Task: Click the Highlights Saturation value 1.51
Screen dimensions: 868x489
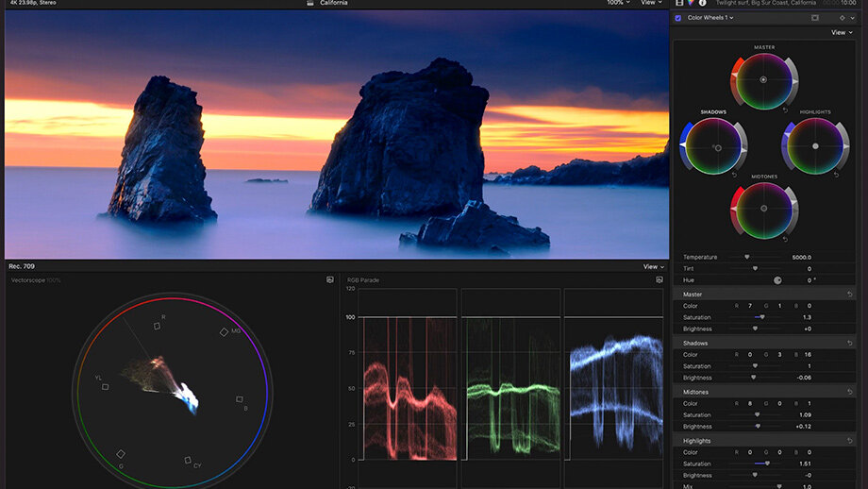Action: (806, 464)
